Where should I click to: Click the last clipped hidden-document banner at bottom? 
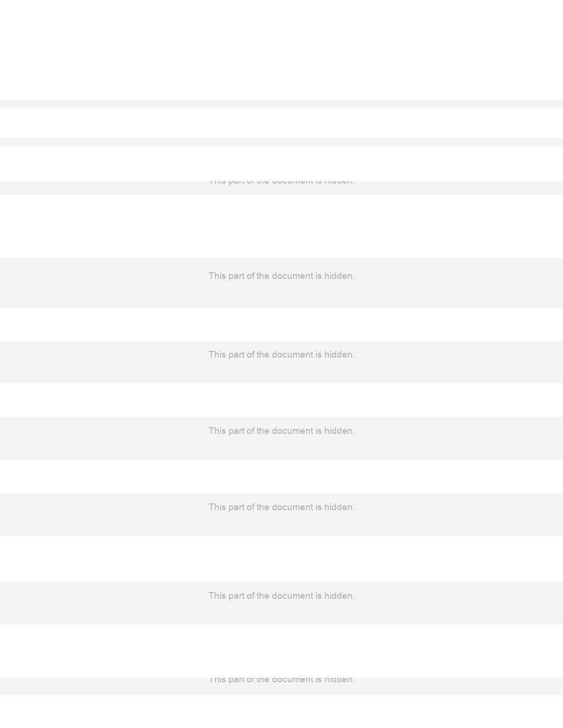(281, 686)
